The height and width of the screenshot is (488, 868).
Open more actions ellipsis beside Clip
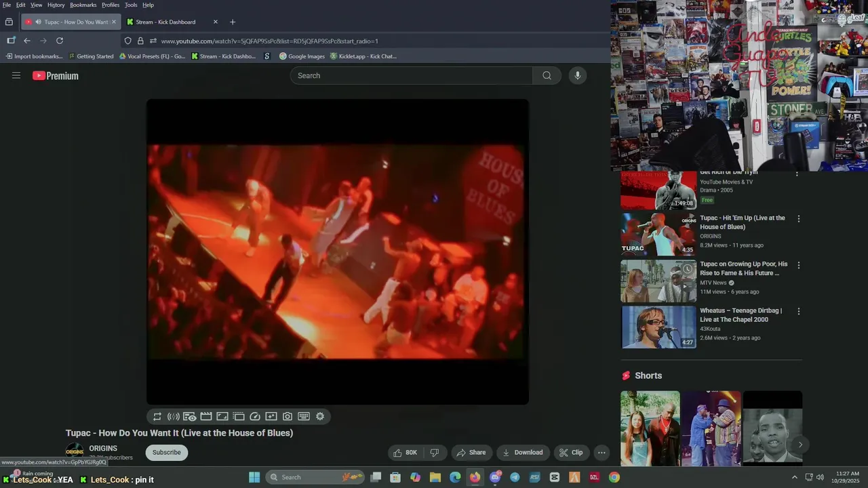(x=601, y=453)
